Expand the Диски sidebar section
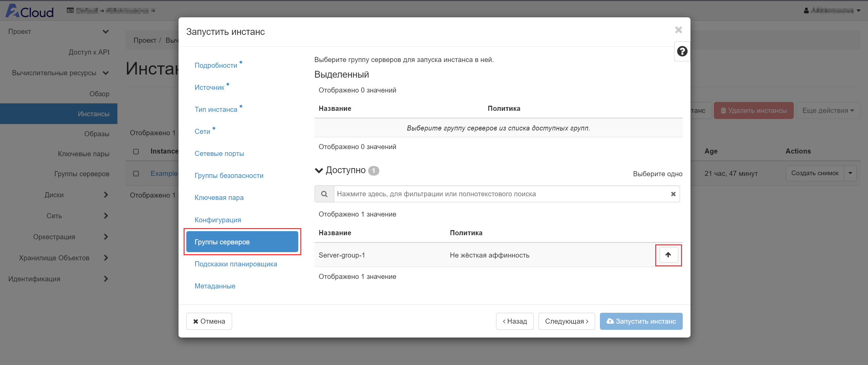Viewport: 868px width, 365px height. [x=106, y=195]
